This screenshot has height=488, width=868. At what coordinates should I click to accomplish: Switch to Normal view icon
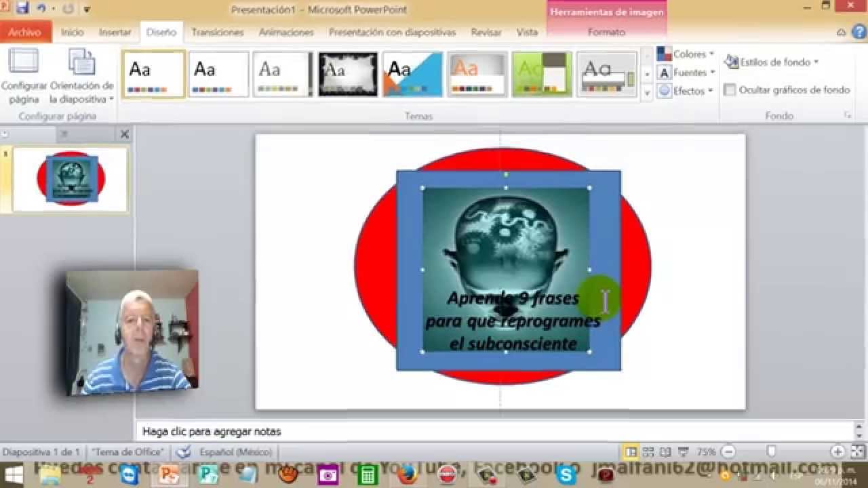[631, 451]
